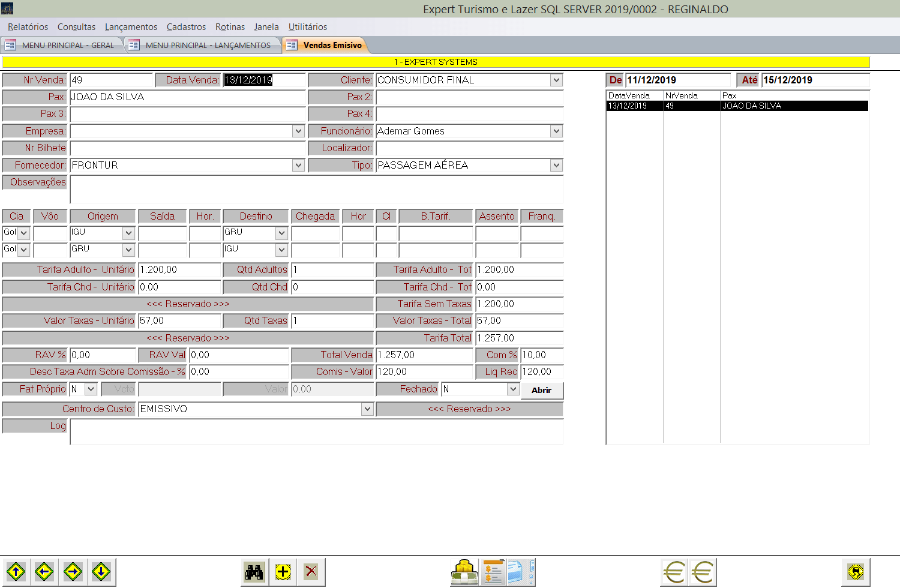Screen dimensions: 900x588
Task: Open the Lançamentos menu
Action: pos(131,27)
